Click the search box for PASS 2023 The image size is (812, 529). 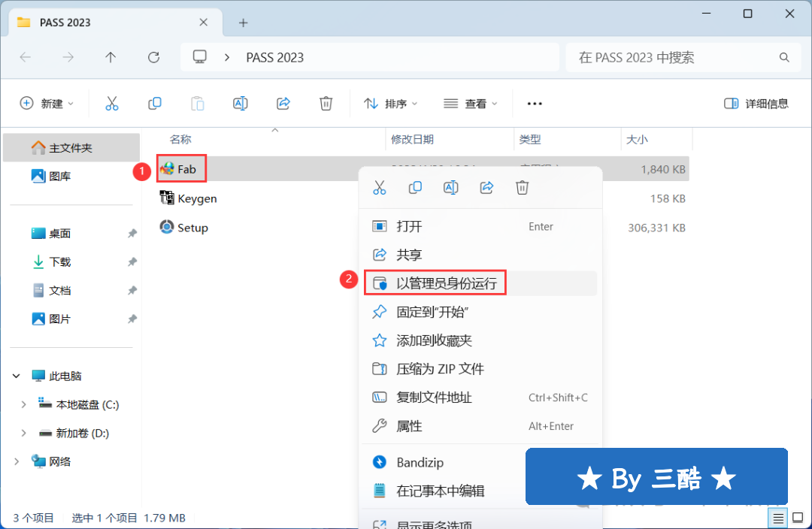click(x=683, y=57)
